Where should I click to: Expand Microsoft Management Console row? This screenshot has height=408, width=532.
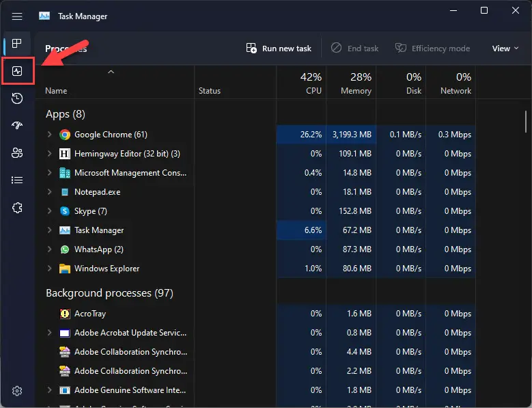tap(50, 172)
